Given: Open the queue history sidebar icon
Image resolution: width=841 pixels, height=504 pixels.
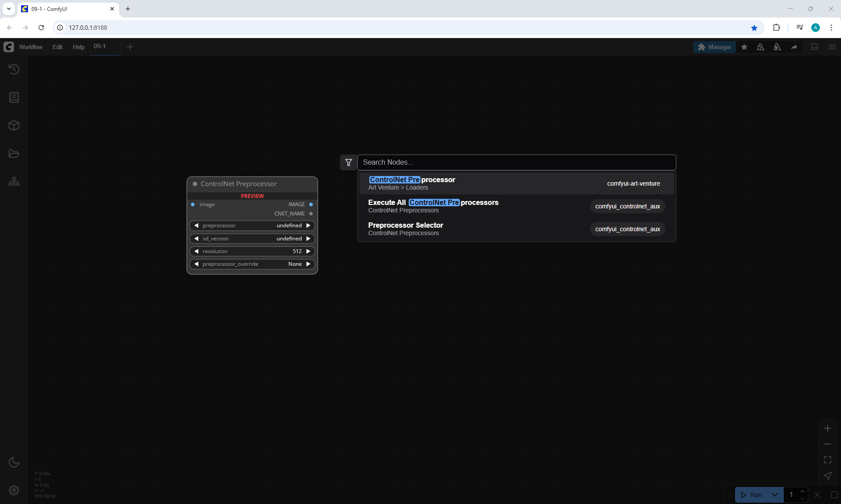Looking at the screenshot, I should click(x=14, y=69).
